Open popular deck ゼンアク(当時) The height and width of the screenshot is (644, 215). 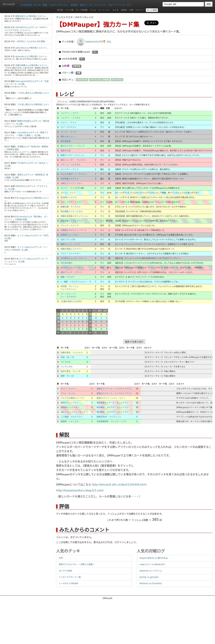click(x=66, y=571)
